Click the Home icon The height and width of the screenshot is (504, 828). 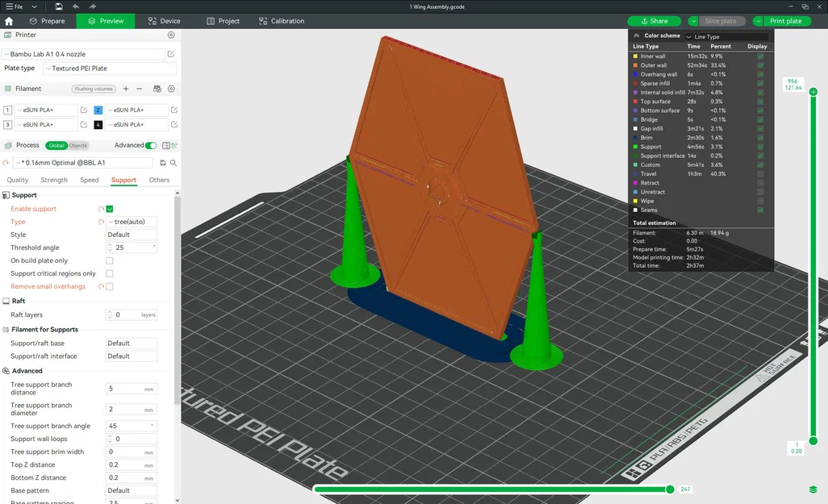[x=9, y=21]
